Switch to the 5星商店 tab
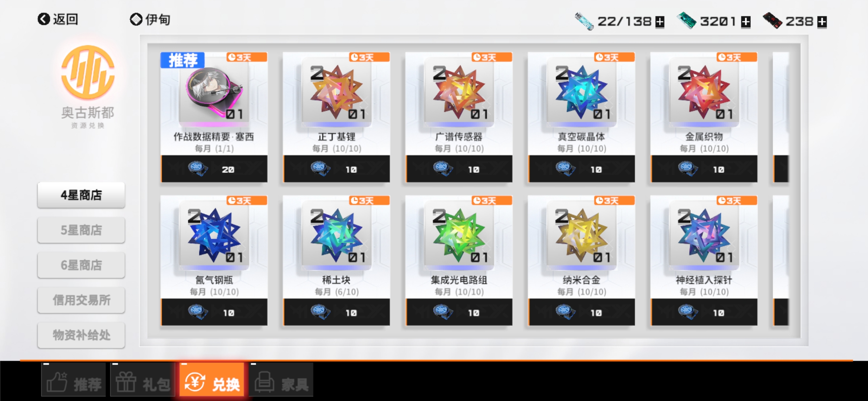The height and width of the screenshot is (401, 868). [81, 230]
